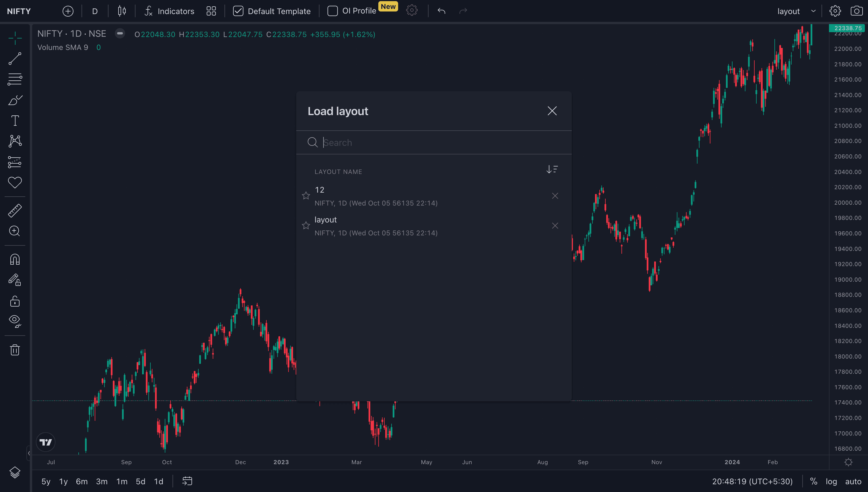Select the Text tool in sidebar
Viewport: 868px width, 492px height.
click(x=15, y=121)
